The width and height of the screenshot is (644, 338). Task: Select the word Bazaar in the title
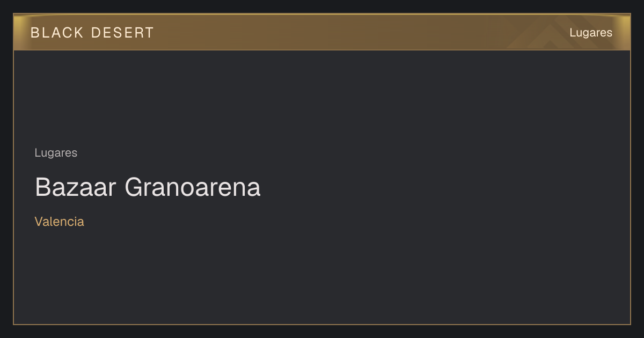tap(76, 187)
